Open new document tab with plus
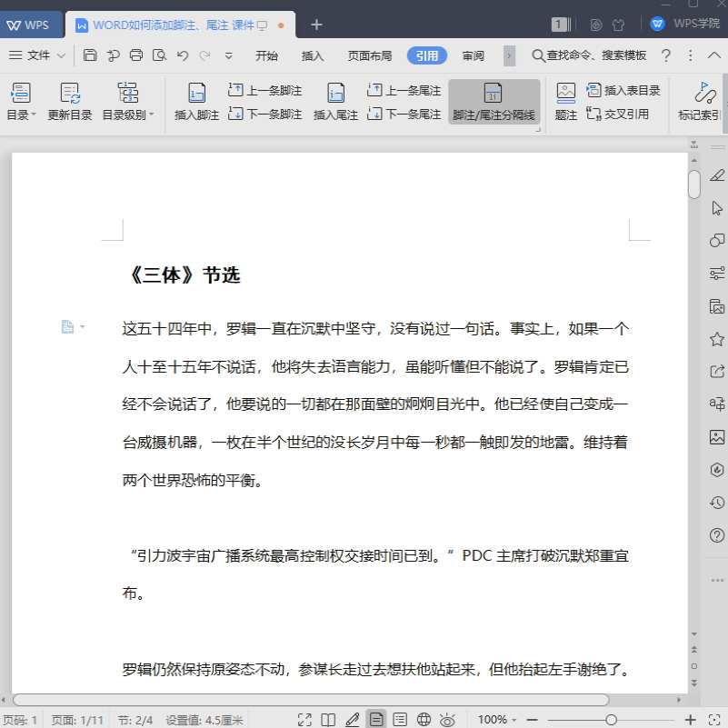This screenshot has height=728, width=728. (316, 25)
